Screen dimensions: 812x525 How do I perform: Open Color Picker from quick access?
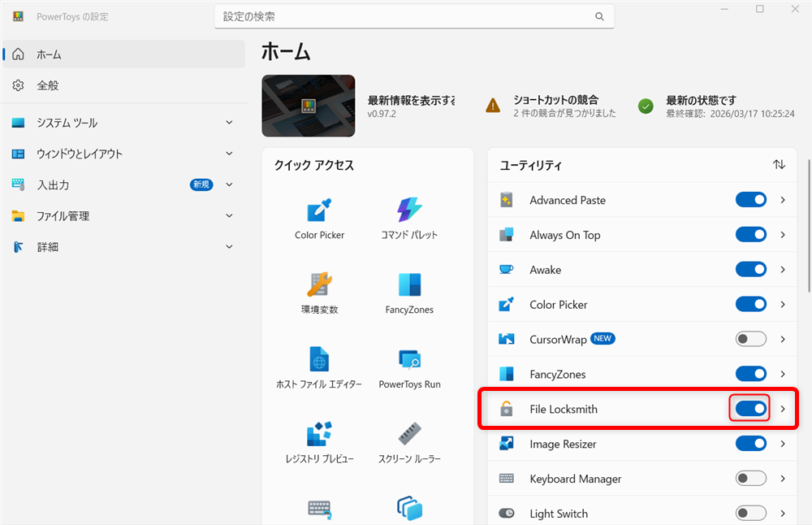tap(319, 210)
